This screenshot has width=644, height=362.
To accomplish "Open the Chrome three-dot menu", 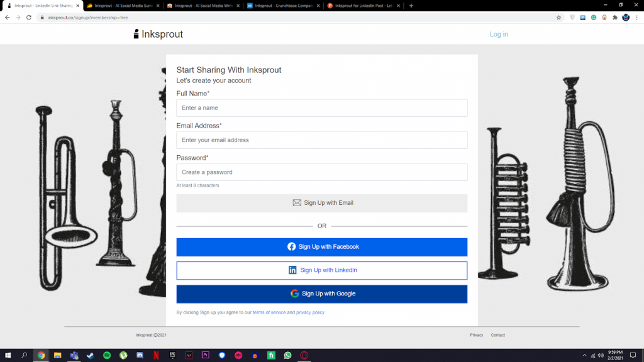I will [636, 18].
